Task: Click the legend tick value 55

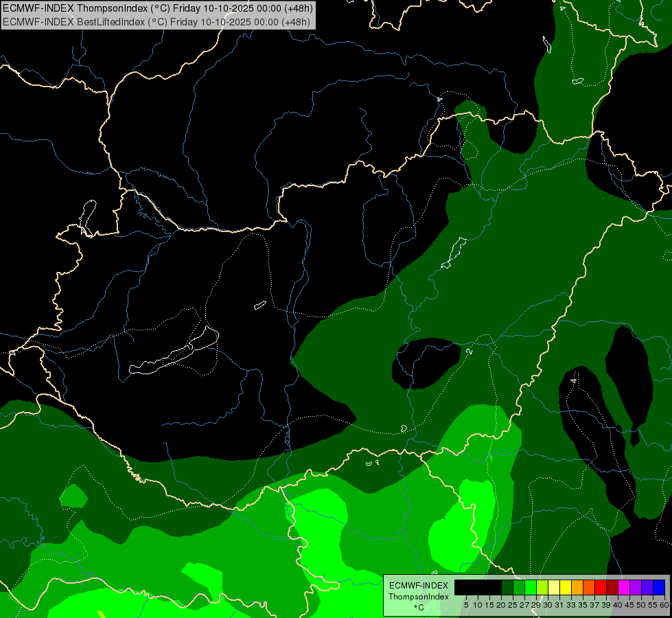Action: pyautogui.click(x=652, y=605)
